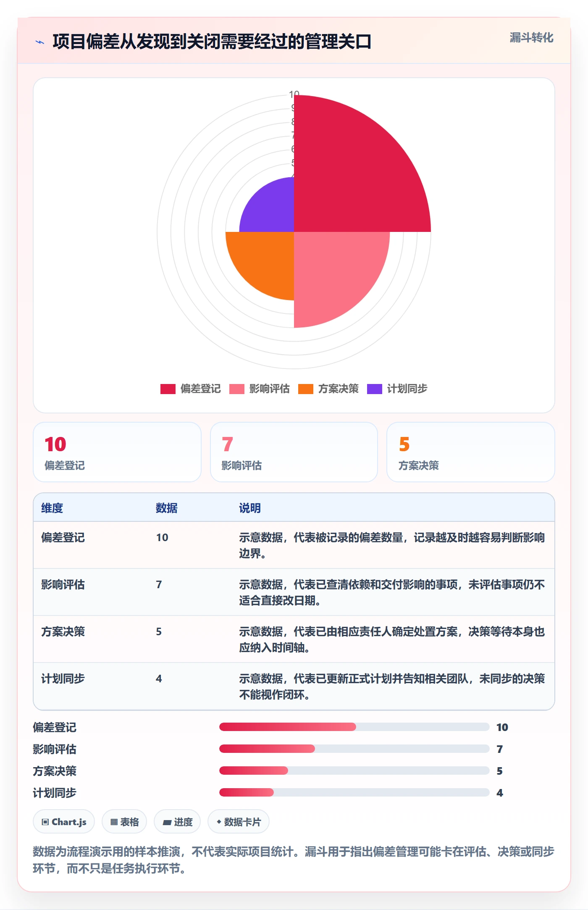This screenshot has width=588, height=910.
Task: Click the 方案决策 progress bar
Action: (x=354, y=771)
